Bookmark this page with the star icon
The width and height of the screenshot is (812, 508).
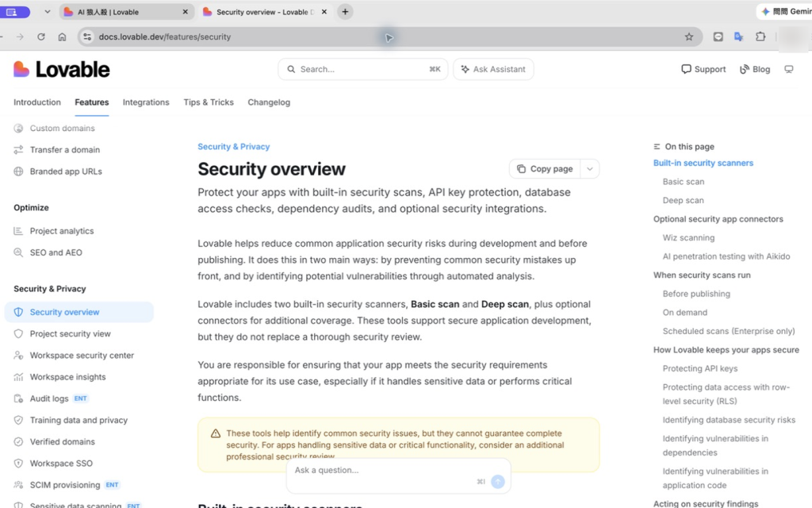pos(689,37)
